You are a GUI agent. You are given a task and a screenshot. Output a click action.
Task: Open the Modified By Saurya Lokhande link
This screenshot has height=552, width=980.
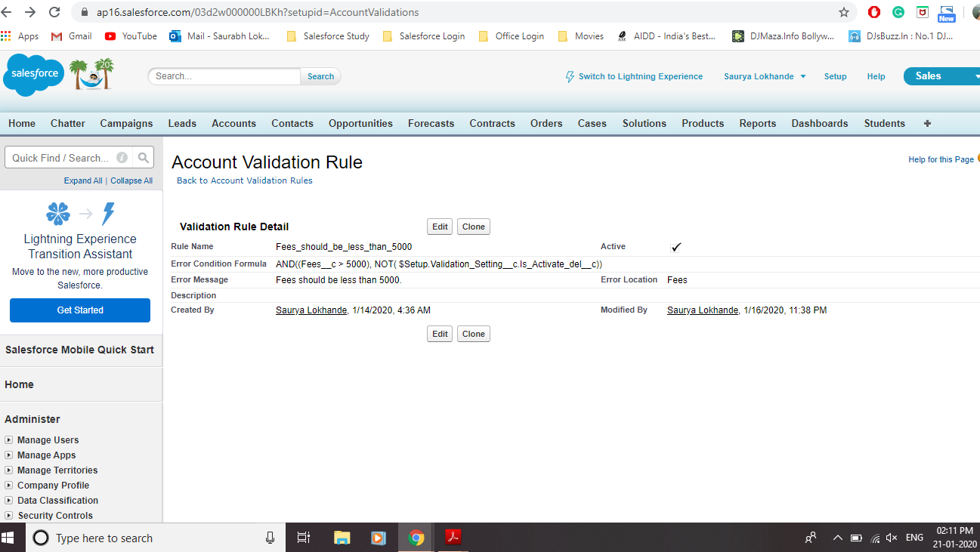pos(703,310)
